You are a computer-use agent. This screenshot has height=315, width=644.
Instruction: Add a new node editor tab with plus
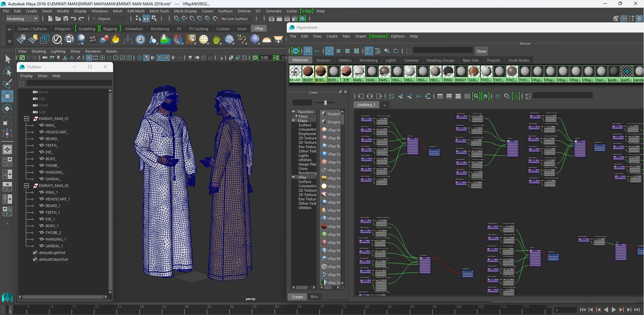click(x=384, y=105)
